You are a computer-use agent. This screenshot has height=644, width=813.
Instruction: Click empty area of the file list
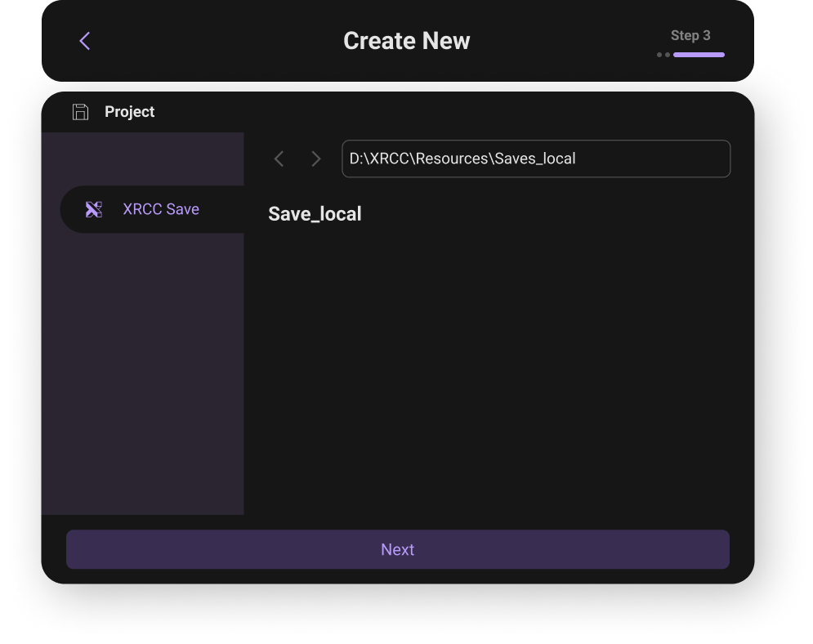(x=498, y=368)
